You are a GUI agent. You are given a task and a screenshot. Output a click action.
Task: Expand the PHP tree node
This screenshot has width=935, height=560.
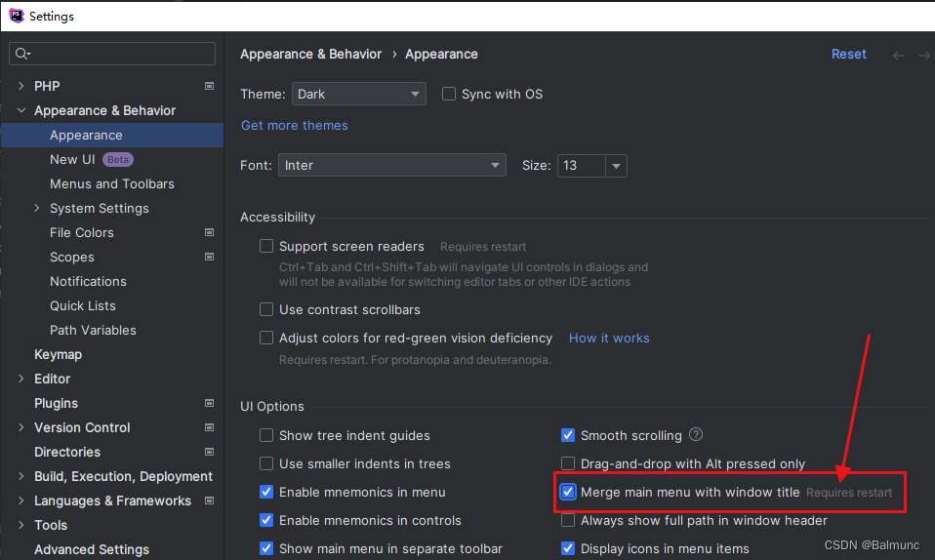tap(21, 86)
